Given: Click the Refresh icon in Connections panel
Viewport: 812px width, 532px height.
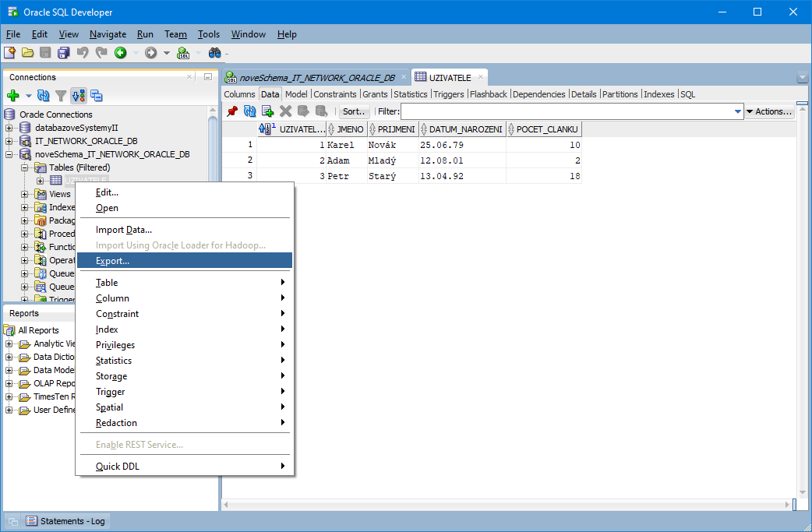Looking at the screenshot, I should 44,96.
